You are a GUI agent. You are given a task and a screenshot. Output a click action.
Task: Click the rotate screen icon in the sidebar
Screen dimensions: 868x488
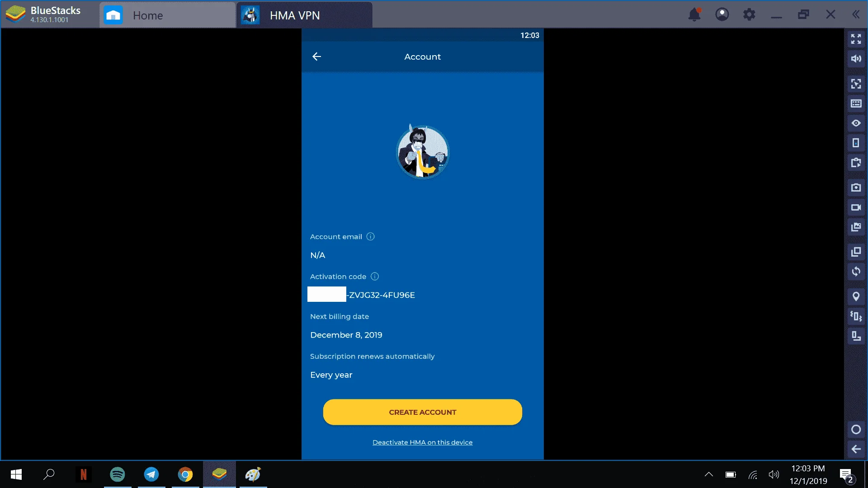[856, 336]
